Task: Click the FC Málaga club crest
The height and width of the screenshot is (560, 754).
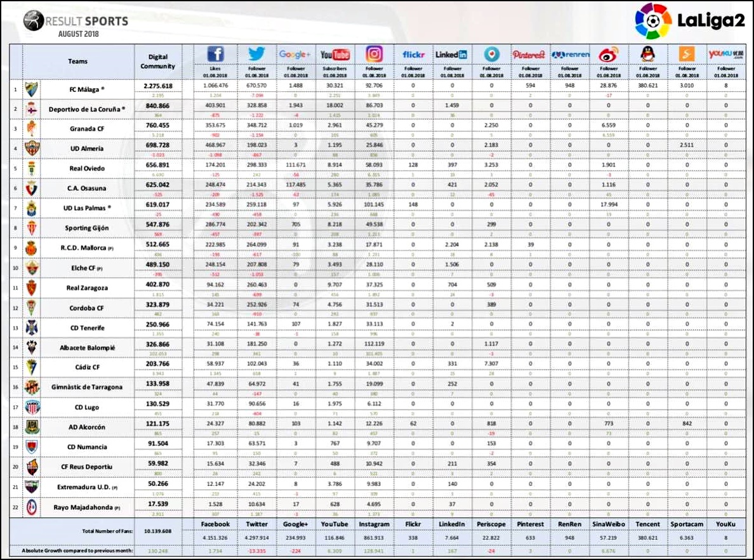Action: coord(32,89)
